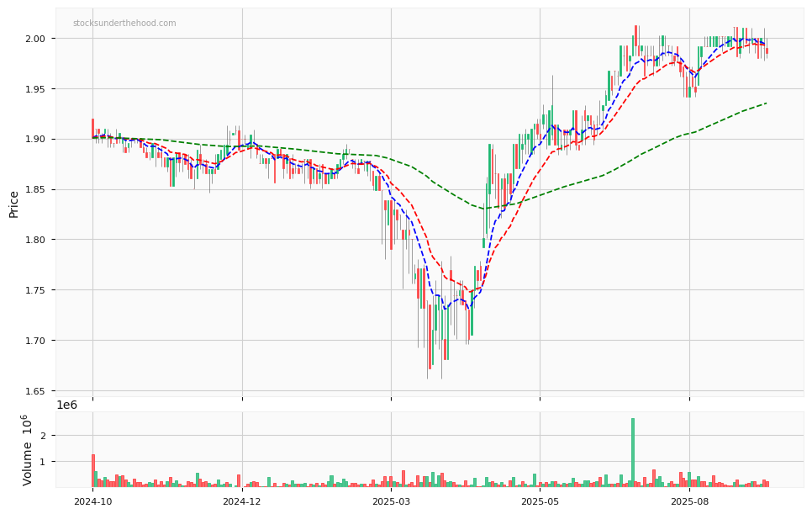The height and width of the screenshot is (514, 812).
Task: Click the 2024-10 date label
Action: coord(92,501)
